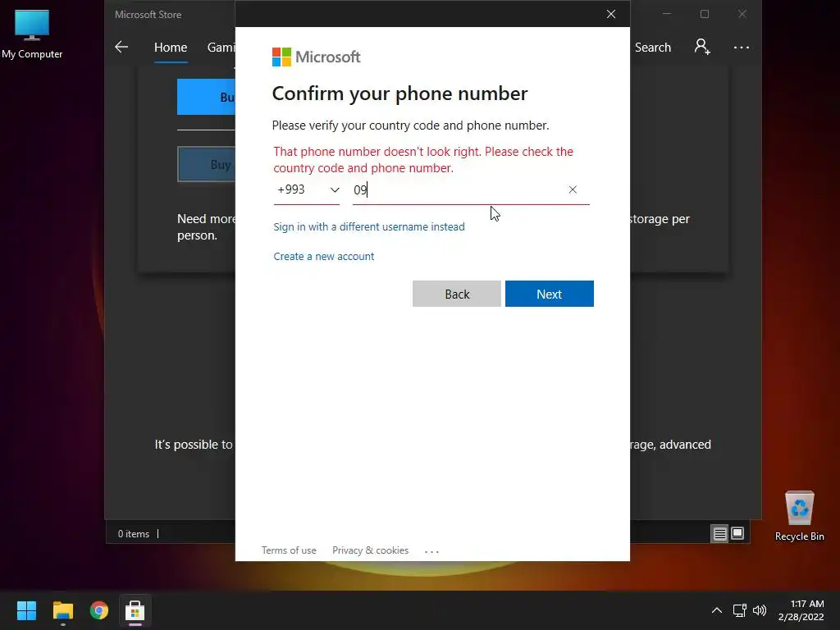Viewport: 840px width, 630px height.
Task: Launch Google Chrome from the taskbar
Action: tap(99, 610)
